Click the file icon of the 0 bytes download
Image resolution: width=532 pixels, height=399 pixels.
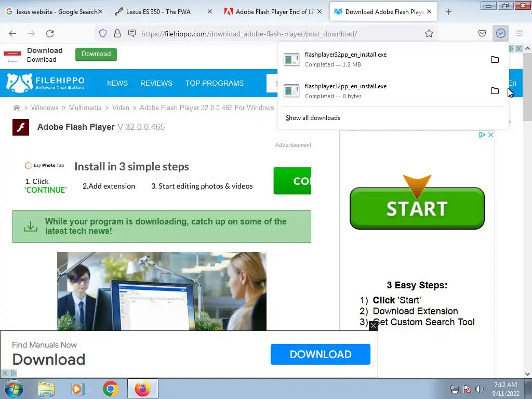pyautogui.click(x=291, y=91)
